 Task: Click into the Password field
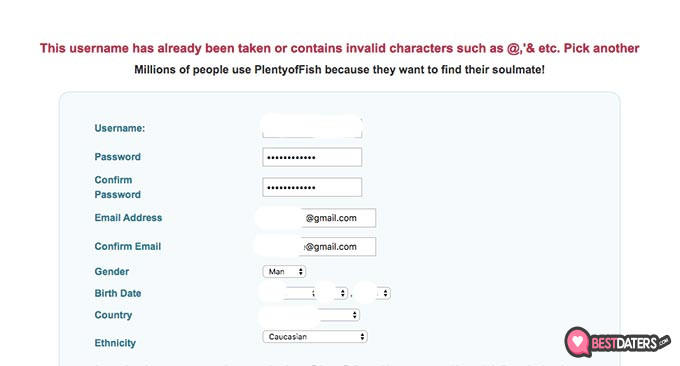coord(312,157)
